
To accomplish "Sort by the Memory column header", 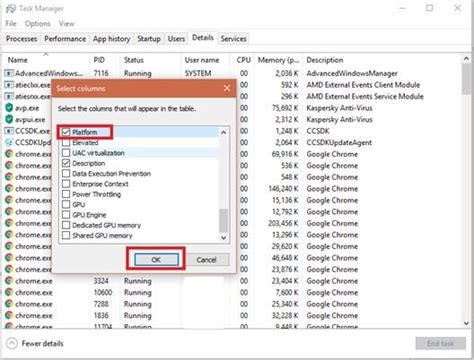I will [x=278, y=60].
